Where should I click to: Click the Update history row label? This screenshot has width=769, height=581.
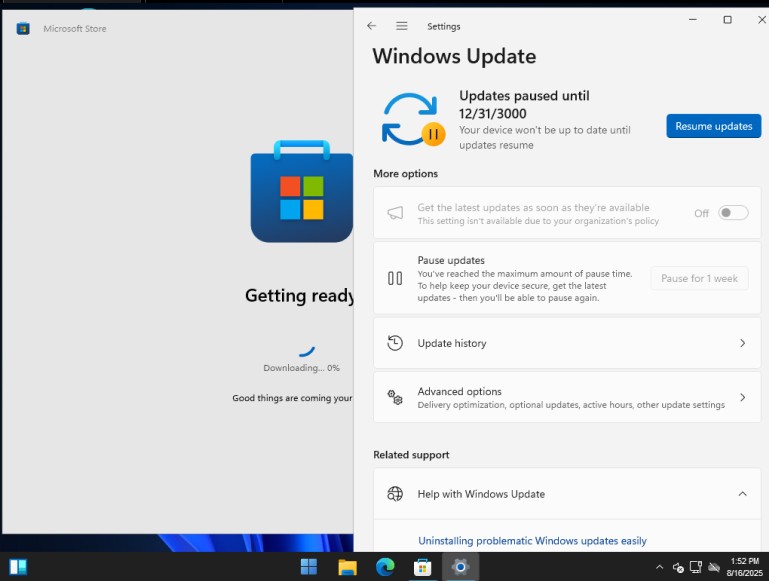452,343
